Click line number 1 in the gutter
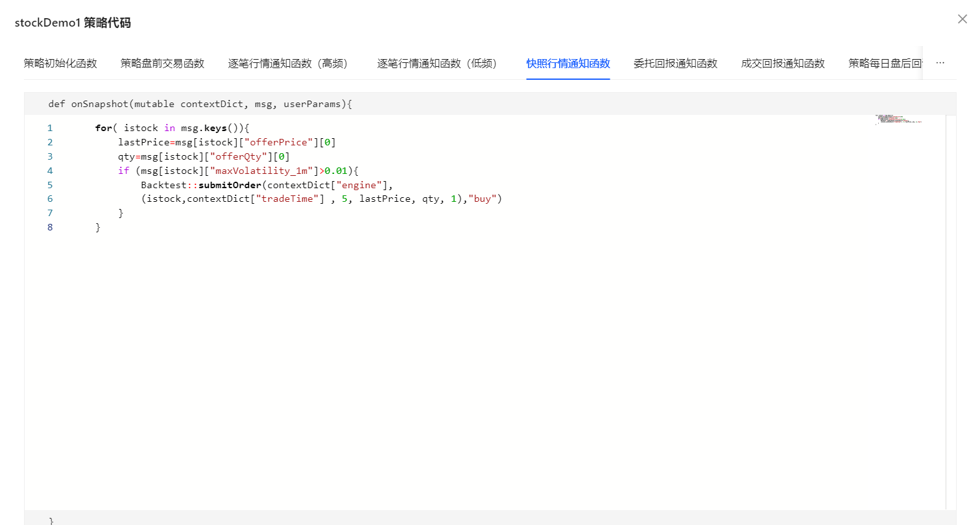The image size is (980, 525). tap(50, 128)
